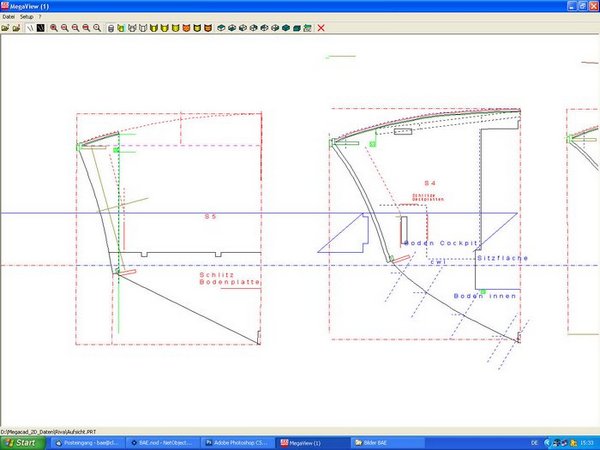
Task: Open the Setup menu
Action: coord(27,18)
